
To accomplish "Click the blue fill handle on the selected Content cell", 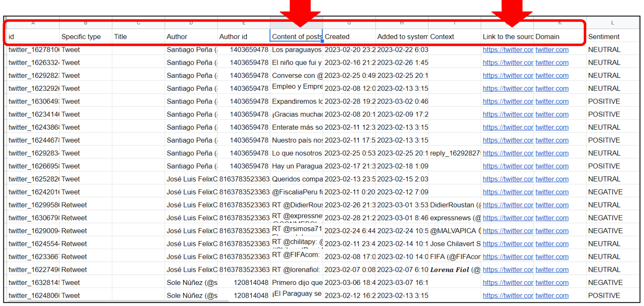I will click(322, 42).
